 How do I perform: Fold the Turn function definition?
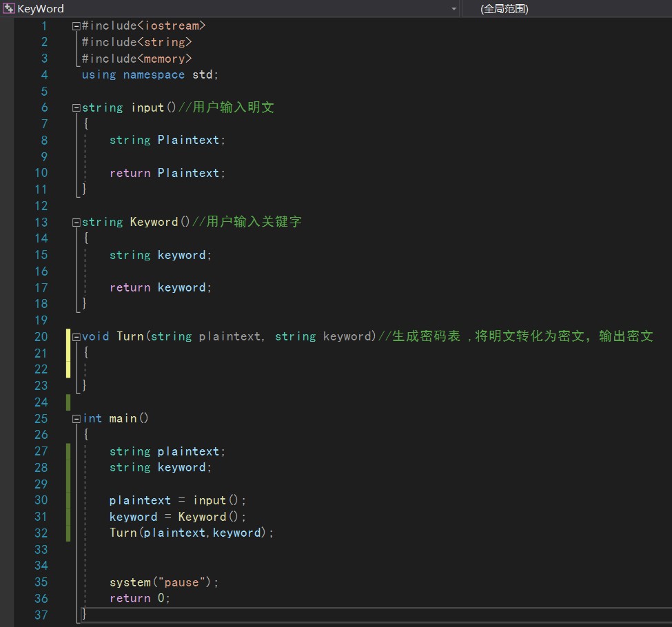(77, 337)
